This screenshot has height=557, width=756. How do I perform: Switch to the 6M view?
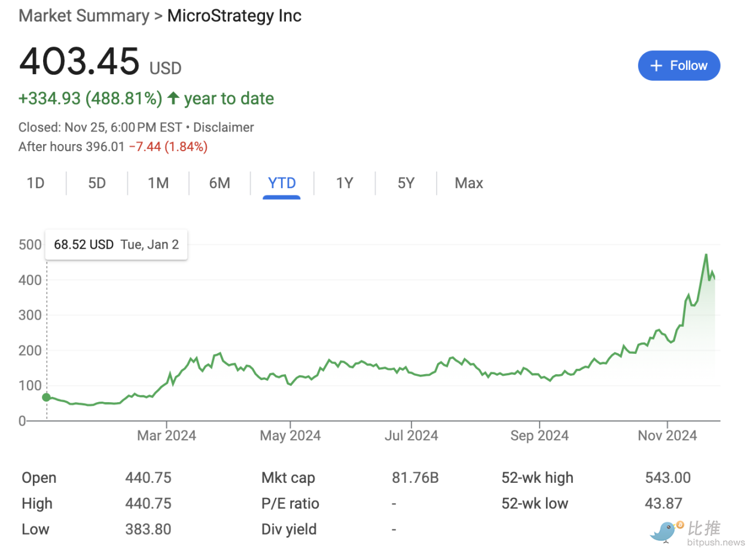click(x=220, y=183)
